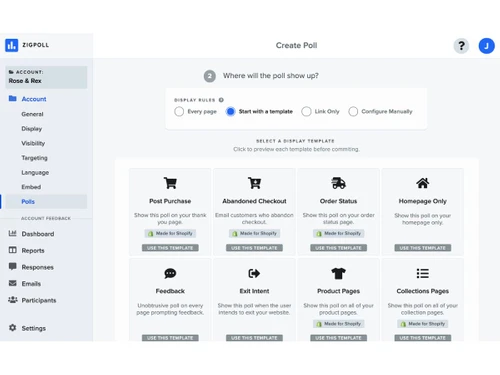Click Made for Shopify badge under Post Purchase

click(x=170, y=233)
